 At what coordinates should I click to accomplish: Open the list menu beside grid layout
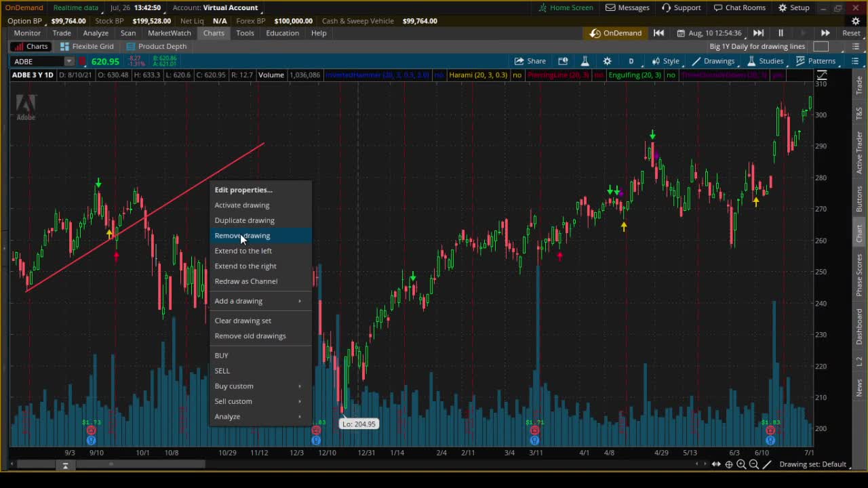(x=854, y=46)
